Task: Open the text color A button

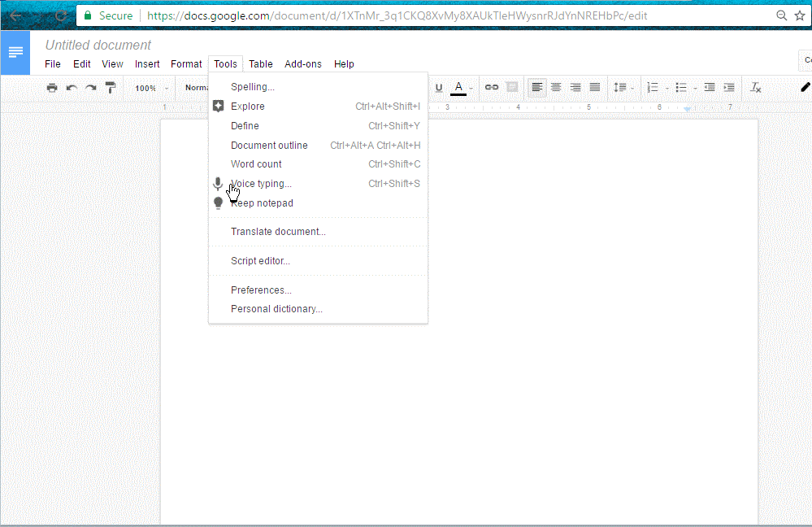Action: 458,88
